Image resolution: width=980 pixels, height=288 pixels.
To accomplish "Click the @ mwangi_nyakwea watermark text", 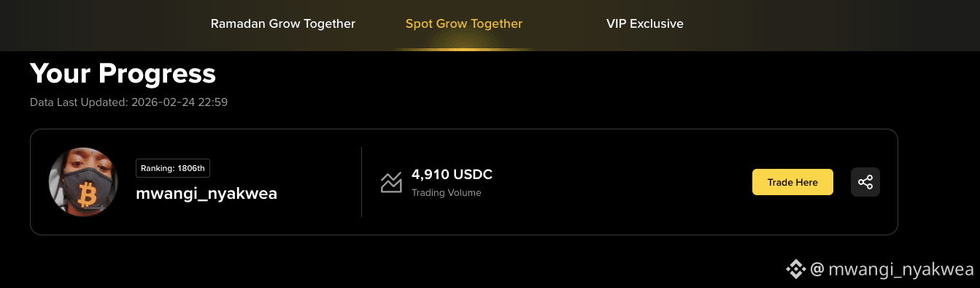I will 892,270.
